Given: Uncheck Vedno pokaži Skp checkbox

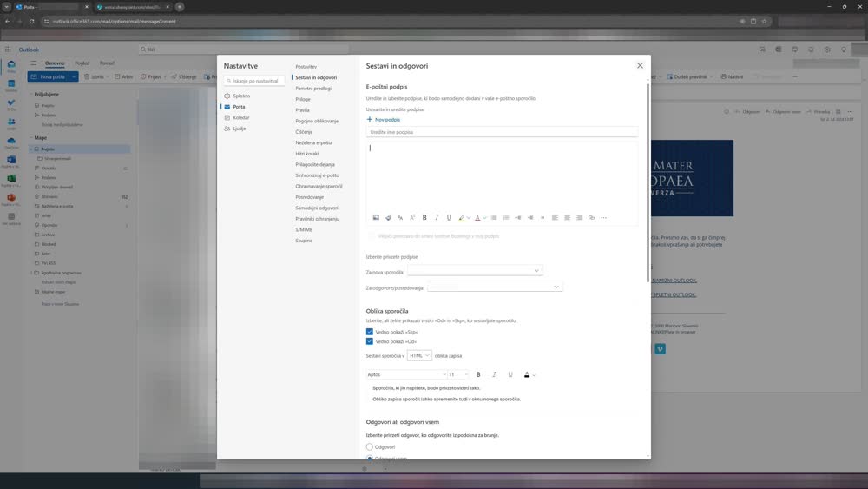Looking at the screenshot, I should tap(369, 332).
